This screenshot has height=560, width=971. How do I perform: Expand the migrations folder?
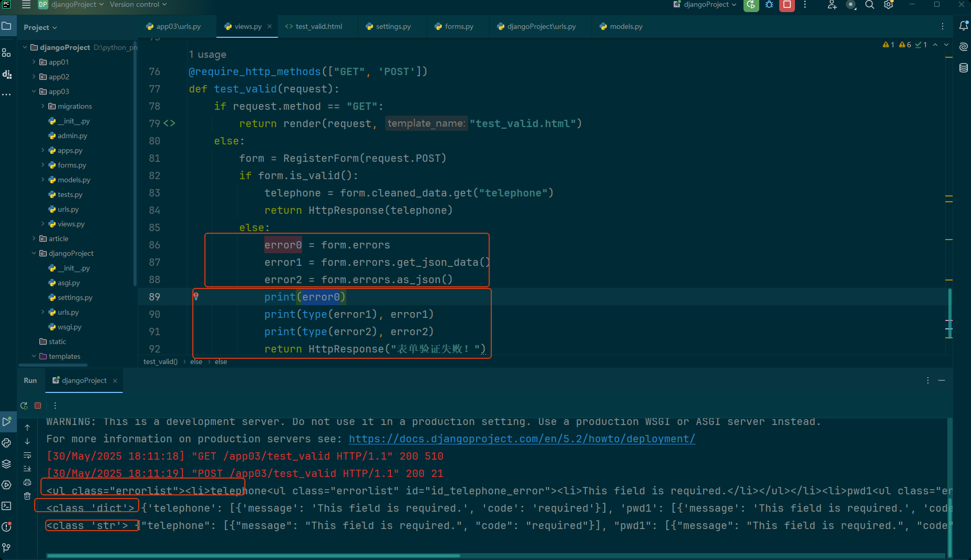(x=43, y=106)
